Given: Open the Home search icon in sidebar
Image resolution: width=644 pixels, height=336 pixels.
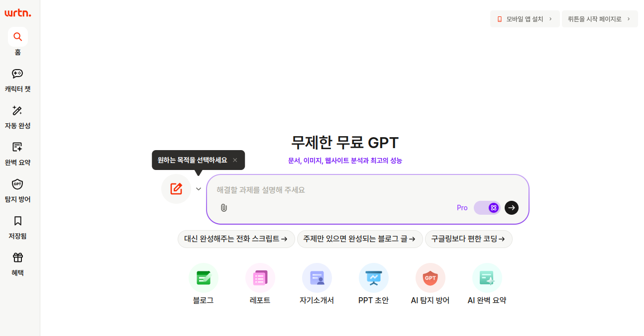Looking at the screenshot, I should (x=18, y=37).
